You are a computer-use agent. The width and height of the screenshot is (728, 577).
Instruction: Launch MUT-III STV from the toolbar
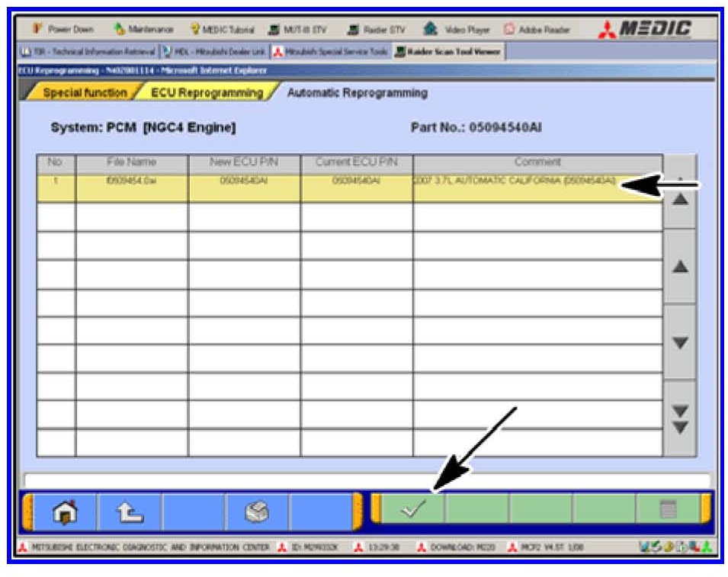297,29
